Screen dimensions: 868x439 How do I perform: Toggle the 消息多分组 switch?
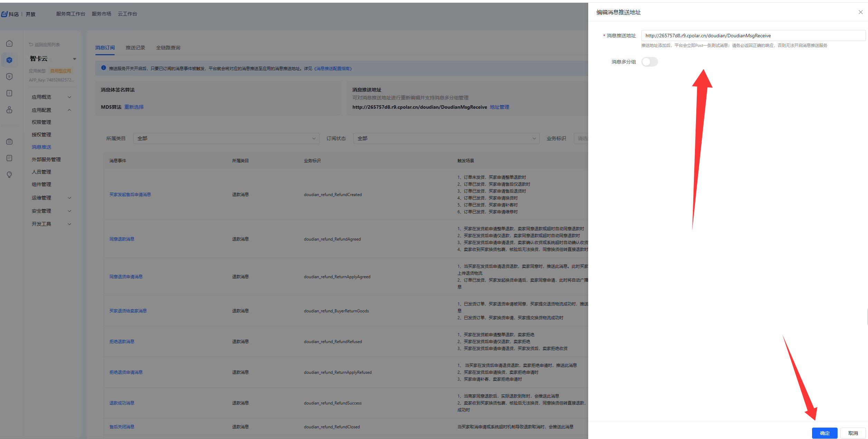(649, 62)
